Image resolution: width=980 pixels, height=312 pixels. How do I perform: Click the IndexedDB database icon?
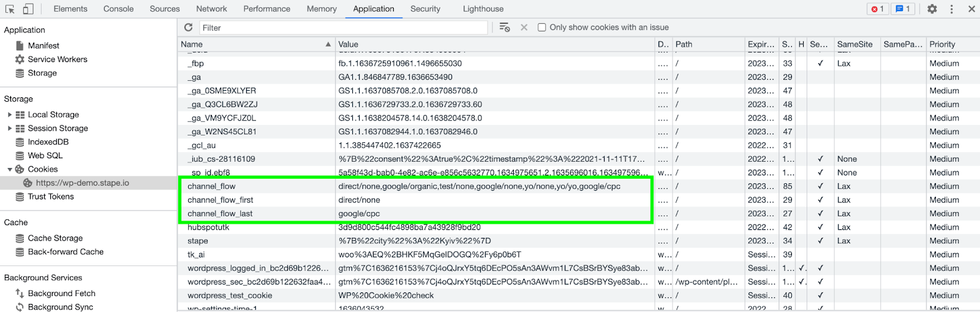click(x=20, y=142)
